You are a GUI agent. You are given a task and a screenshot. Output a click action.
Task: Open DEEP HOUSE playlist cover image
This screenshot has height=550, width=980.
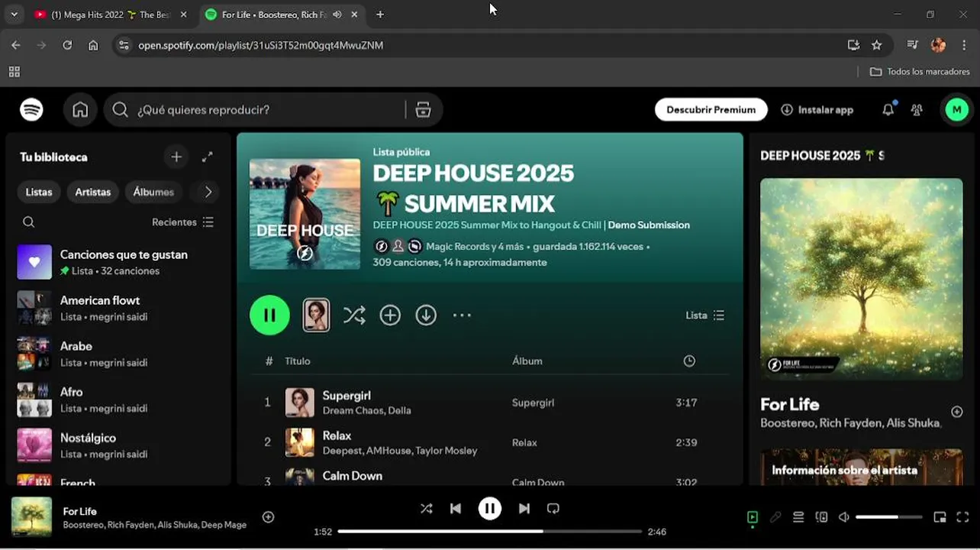coord(305,214)
